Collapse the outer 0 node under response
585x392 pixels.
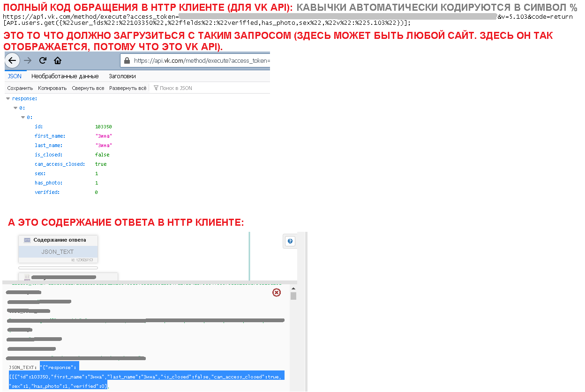tap(15, 108)
